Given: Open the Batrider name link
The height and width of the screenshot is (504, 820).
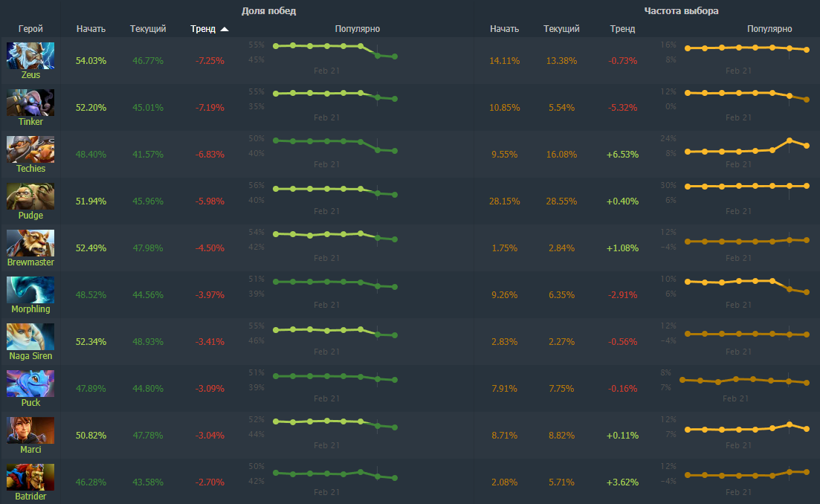Looking at the screenshot, I should tap(30, 497).
